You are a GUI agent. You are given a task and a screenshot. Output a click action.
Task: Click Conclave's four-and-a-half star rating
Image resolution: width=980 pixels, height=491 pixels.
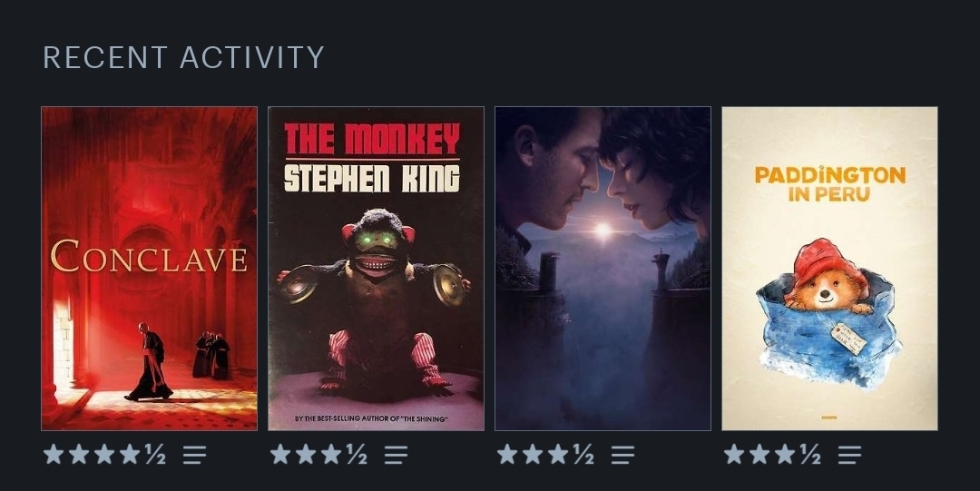click(x=104, y=454)
